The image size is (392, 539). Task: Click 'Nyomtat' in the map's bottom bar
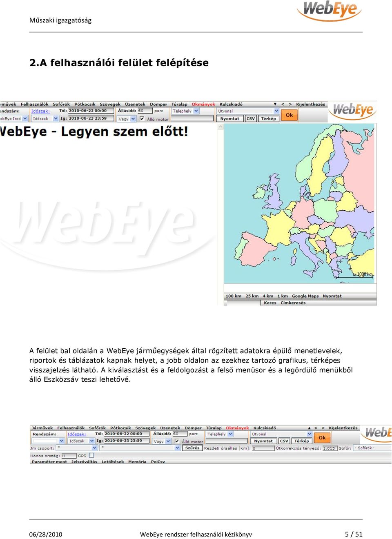pyautogui.click(x=332, y=296)
